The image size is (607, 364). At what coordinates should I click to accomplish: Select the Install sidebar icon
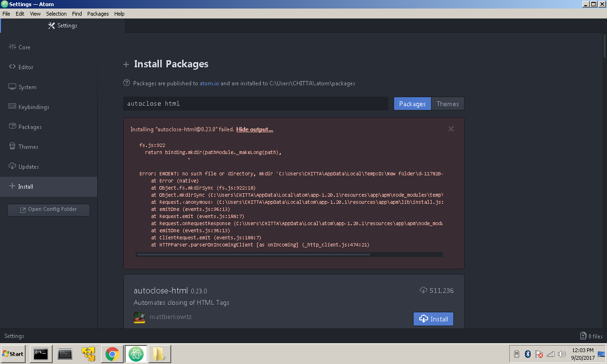[x=25, y=186]
